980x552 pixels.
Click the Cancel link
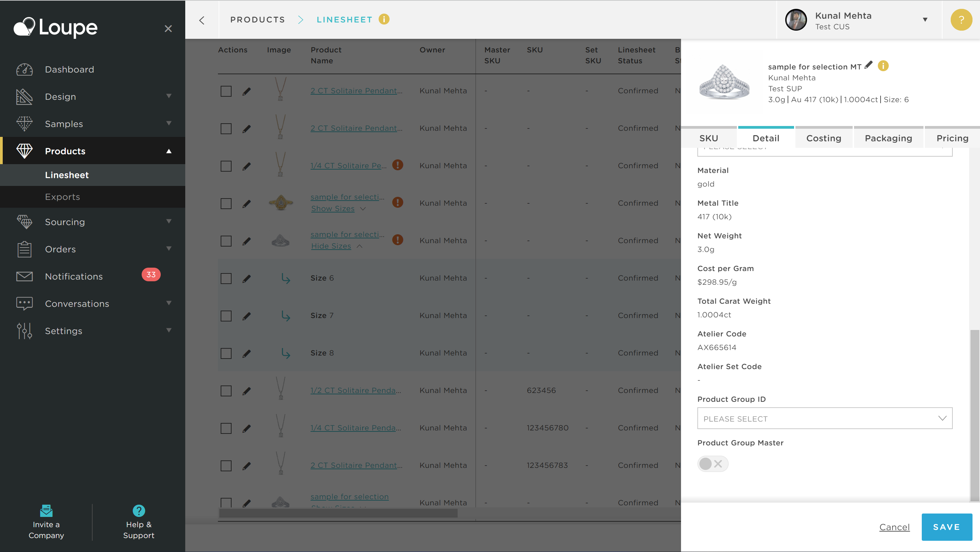point(895,527)
